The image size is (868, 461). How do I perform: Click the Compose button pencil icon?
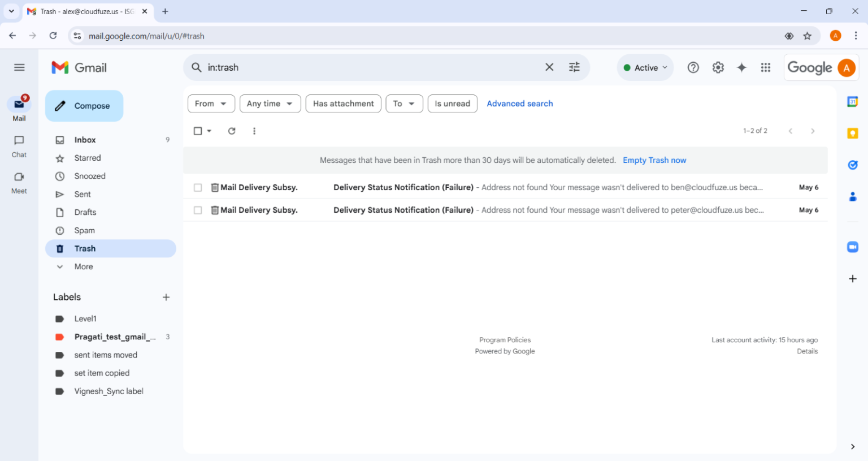59,105
